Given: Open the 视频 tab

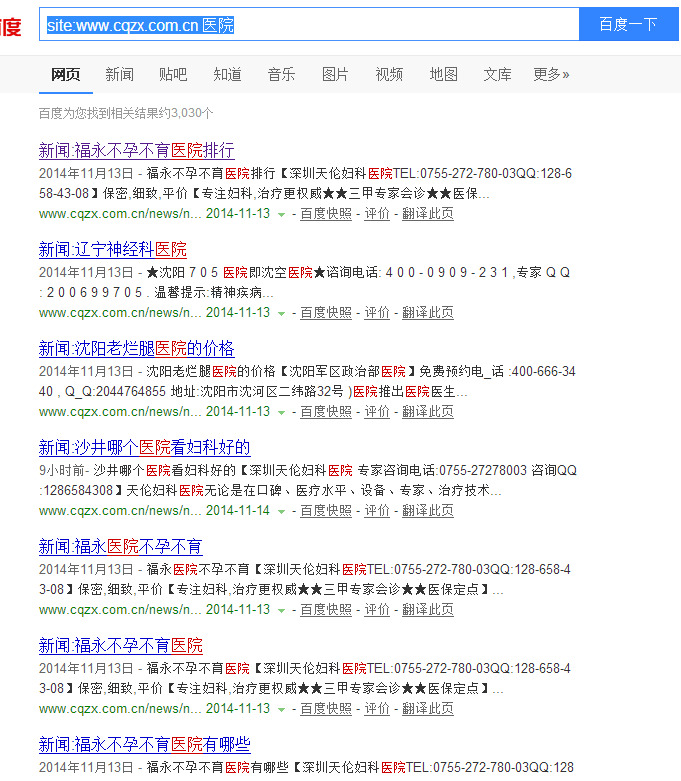Looking at the screenshot, I should point(389,75).
